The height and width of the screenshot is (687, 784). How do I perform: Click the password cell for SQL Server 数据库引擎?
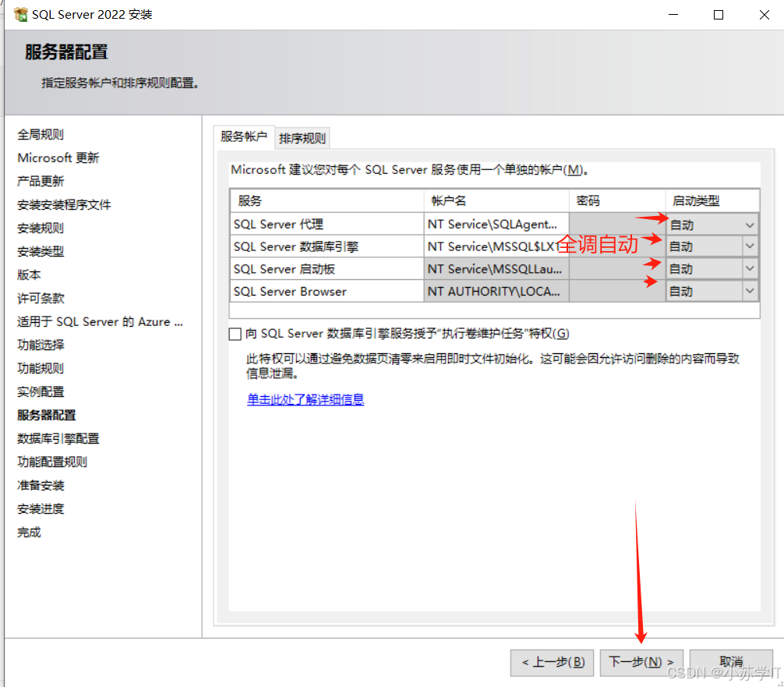coord(617,246)
